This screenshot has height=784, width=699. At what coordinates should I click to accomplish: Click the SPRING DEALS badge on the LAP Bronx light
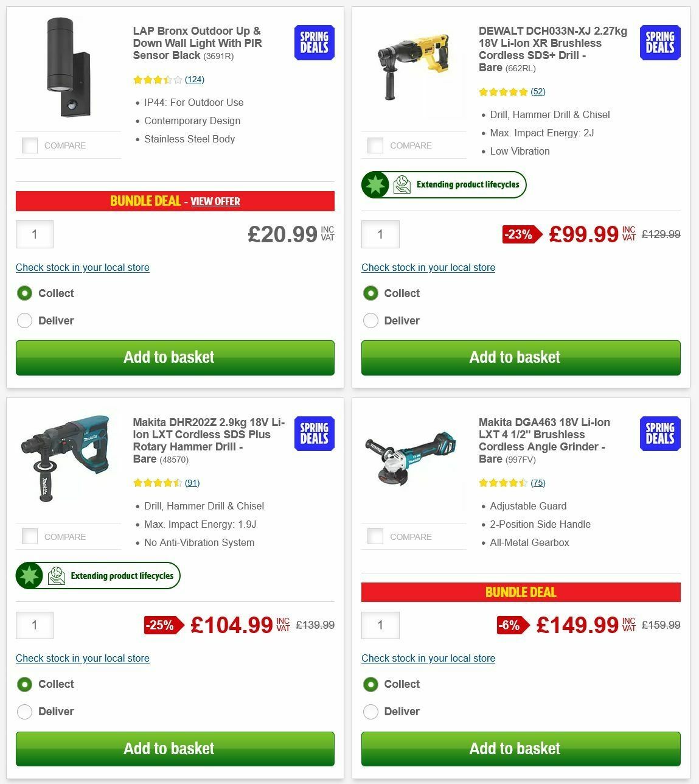tap(313, 43)
